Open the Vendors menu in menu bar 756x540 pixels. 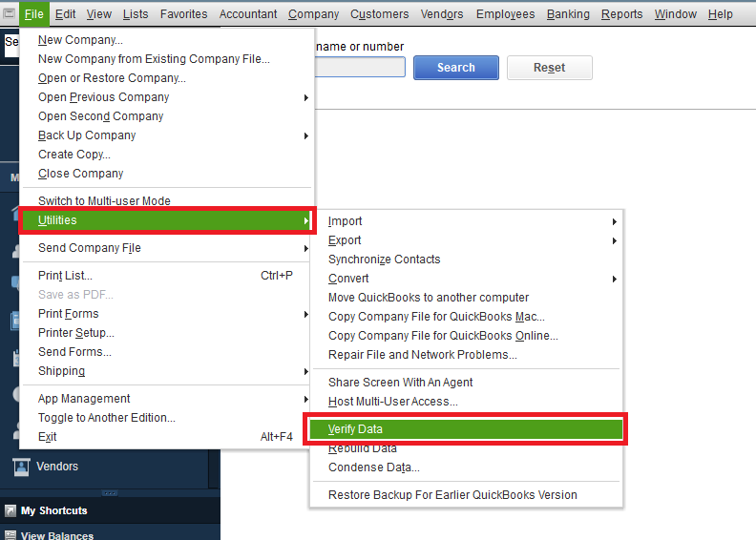442,14
